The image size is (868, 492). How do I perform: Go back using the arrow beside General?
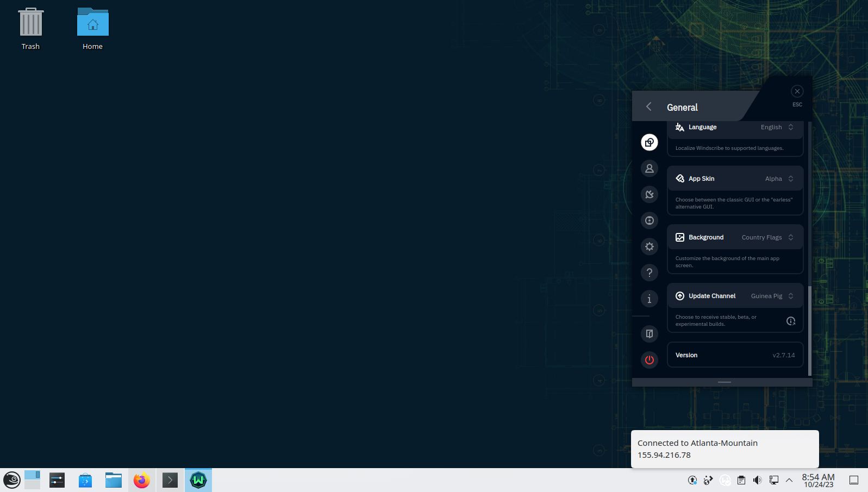[648, 106]
